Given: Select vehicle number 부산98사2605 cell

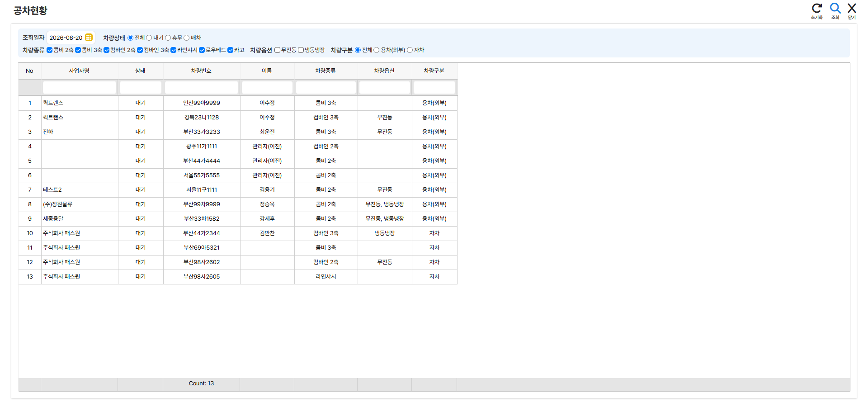Looking at the screenshot, I should click(202, 277).
